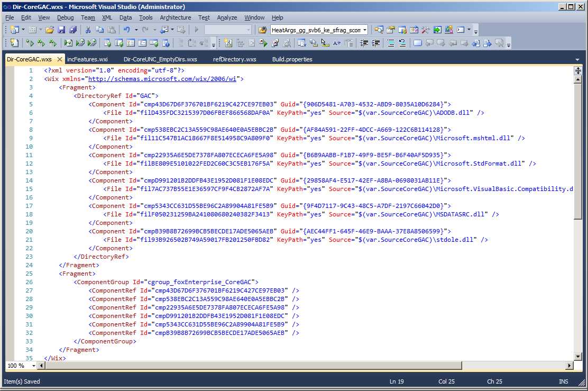Click the Undo arrow icon
Viewport: 588px width, 391px height.
click(127, 30)
